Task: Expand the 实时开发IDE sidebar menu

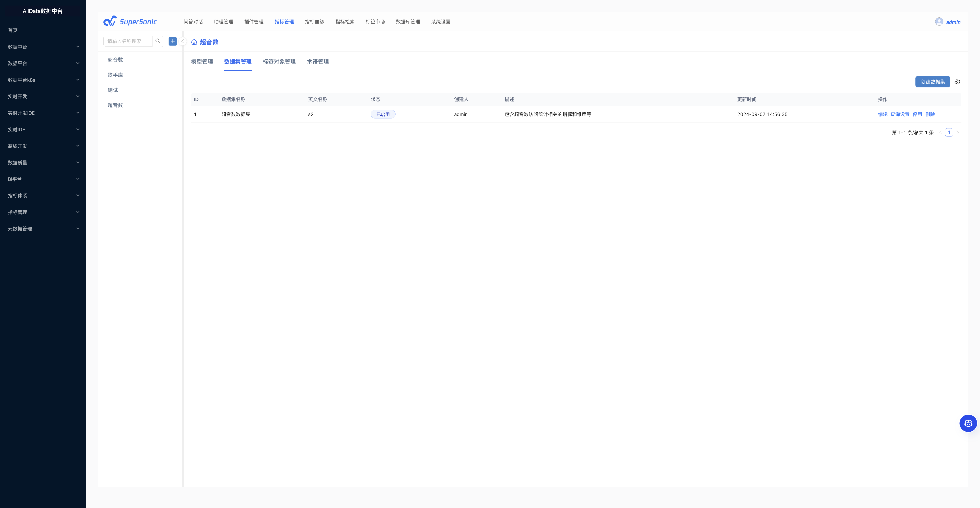Action: pos(43,113)
